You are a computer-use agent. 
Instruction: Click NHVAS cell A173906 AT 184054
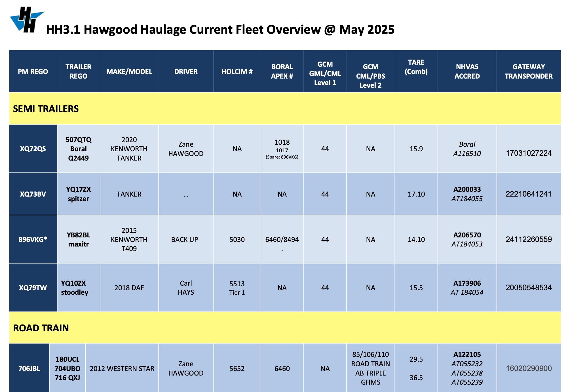[x=467, y=288]
